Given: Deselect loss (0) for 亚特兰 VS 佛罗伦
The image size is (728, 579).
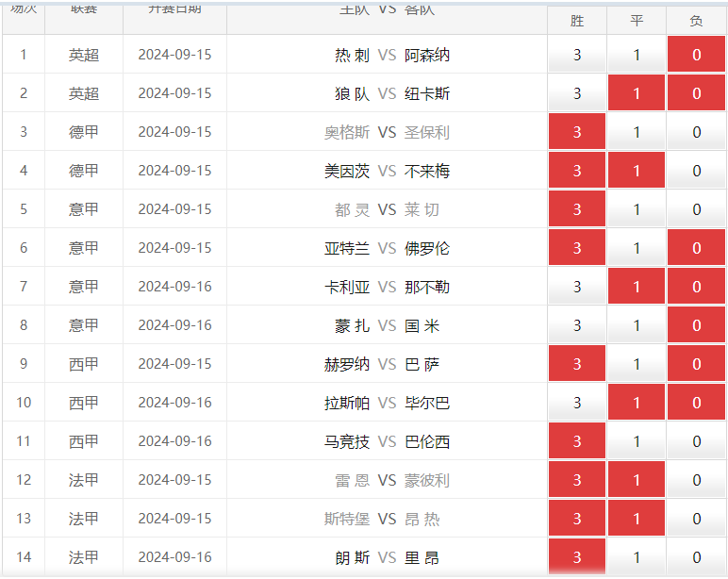Looking at the screenshot, I should (696, 248).
